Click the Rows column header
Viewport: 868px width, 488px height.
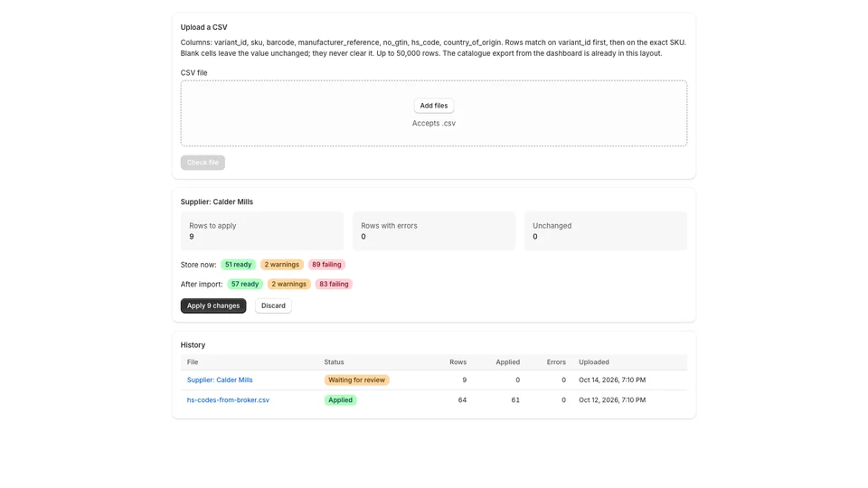click(x=458, y=362)
